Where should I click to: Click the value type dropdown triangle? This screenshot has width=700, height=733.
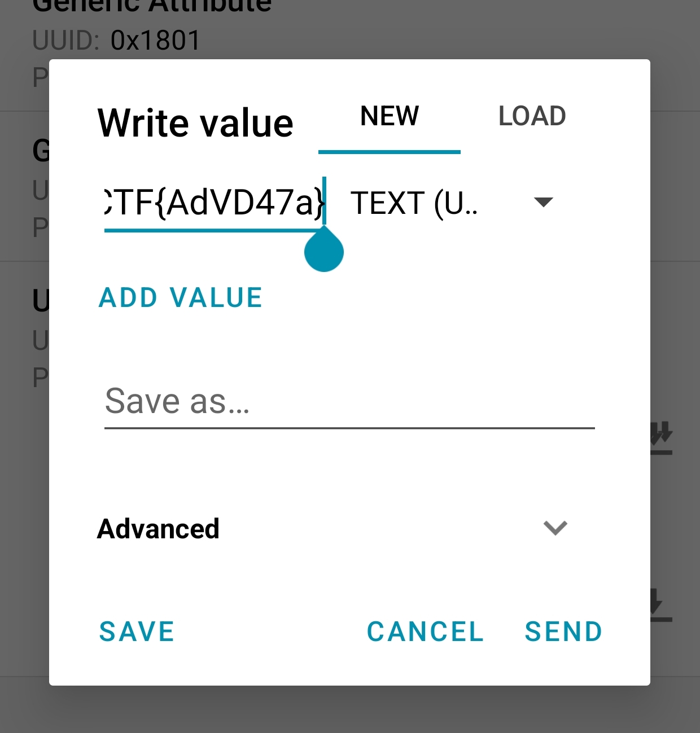pos(543,202)
